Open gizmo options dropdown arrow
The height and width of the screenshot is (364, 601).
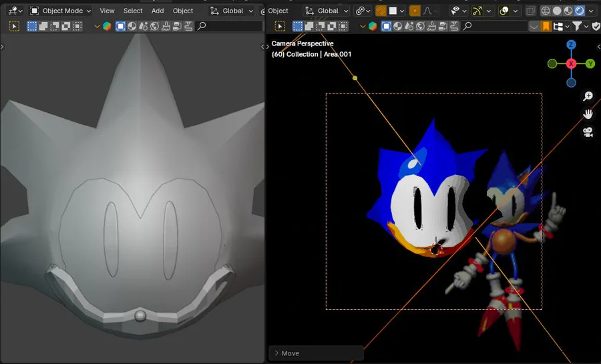coord(488,11)
